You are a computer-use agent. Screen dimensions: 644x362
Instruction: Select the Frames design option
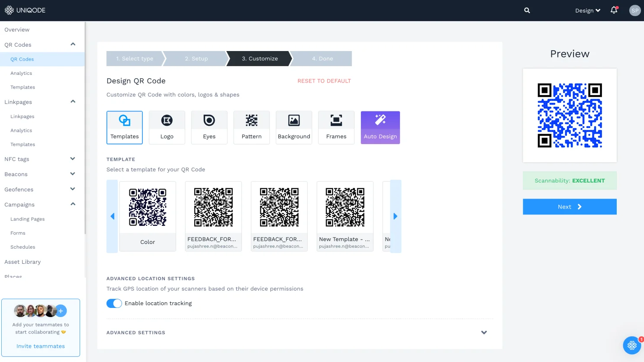[336, 127]
